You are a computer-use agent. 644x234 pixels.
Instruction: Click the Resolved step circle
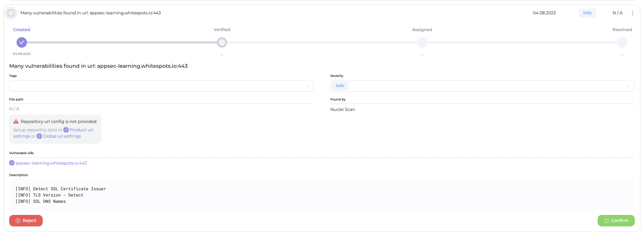622,42
